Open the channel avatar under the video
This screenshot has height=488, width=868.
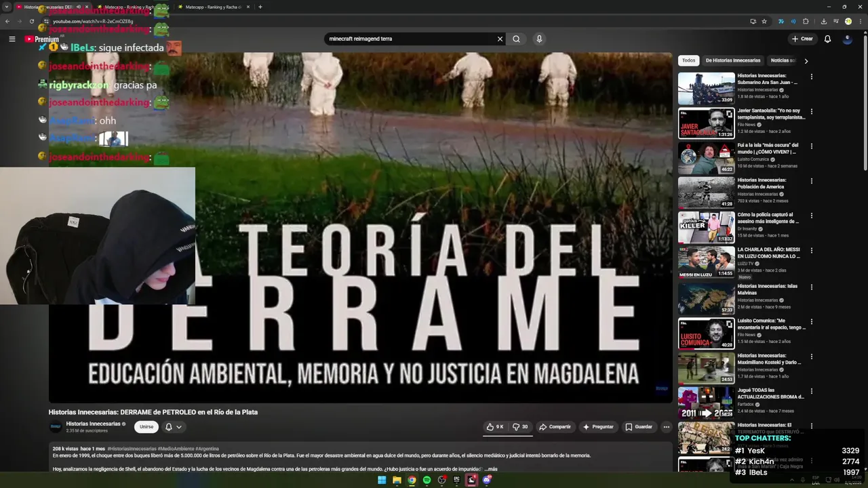tap(56, 427)
